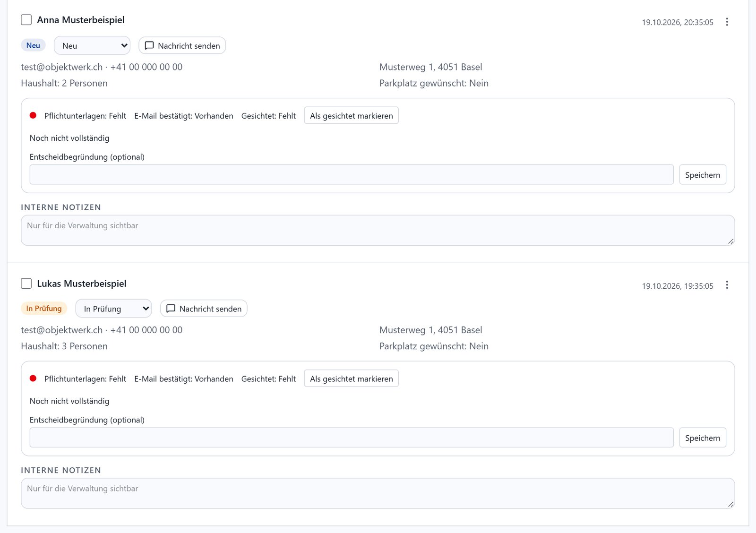Open the 'Neu' status dropdown
756x533 pixels.
pyautogui.click(x=92, y=45)
